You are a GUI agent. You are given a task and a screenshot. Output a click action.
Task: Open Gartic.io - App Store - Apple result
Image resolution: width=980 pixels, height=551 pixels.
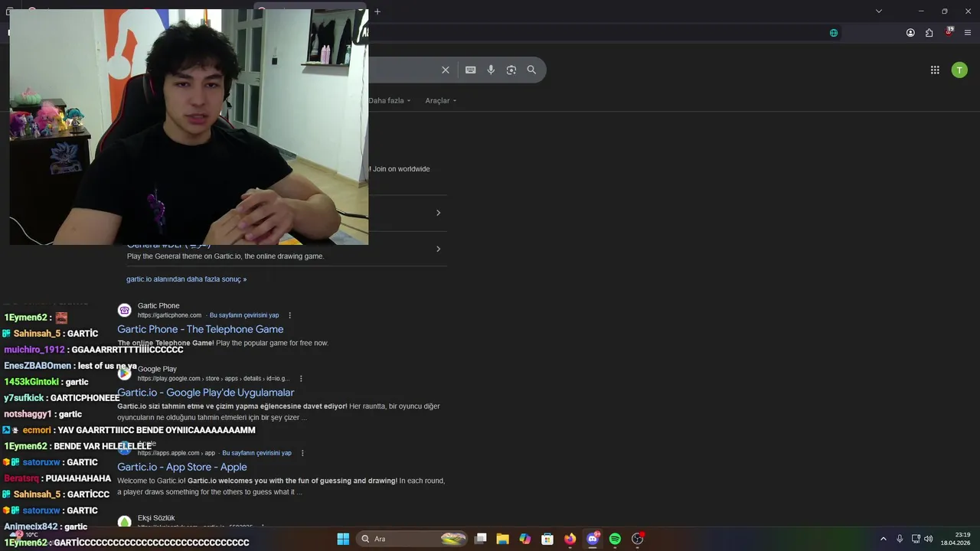pyautogui.click(x=181, y=467)
